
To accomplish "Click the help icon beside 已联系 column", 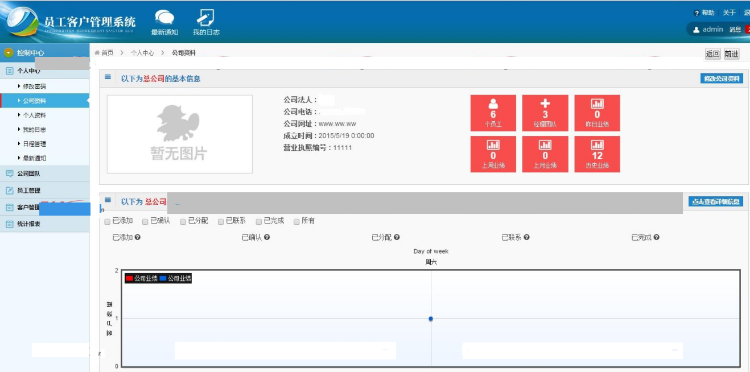I will [527, 237].
